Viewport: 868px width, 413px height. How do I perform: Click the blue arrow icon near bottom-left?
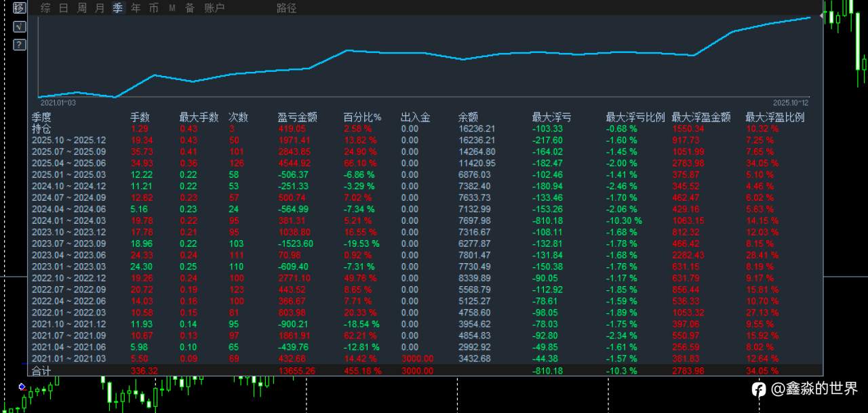[22, 387]
